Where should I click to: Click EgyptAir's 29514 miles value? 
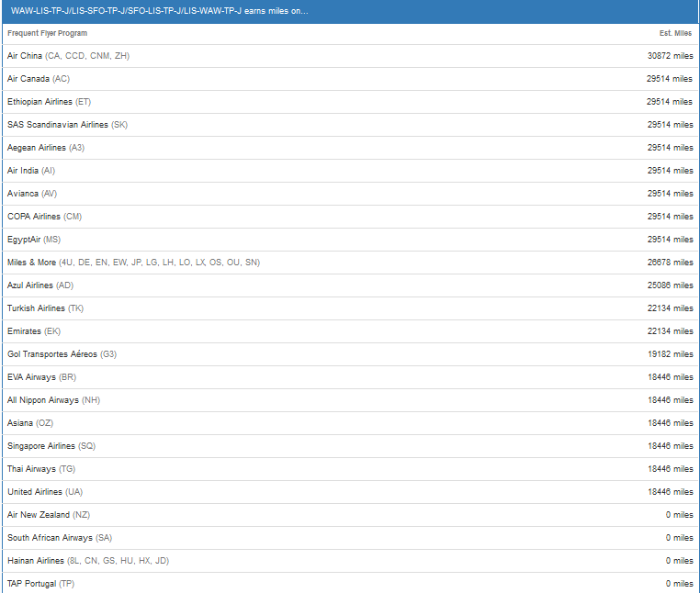[x=670, y=241]
